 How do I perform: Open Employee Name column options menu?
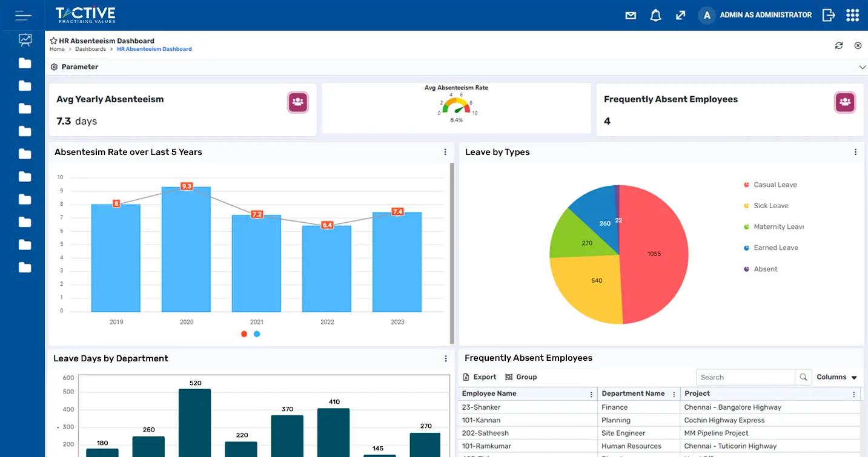pyautogui.click(x=591, y=393)
